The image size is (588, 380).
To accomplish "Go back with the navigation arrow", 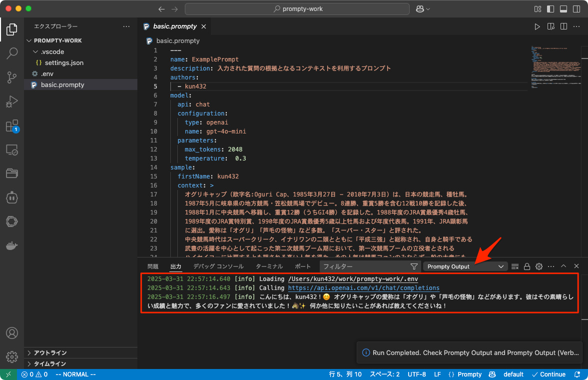I will click(161, 9).
